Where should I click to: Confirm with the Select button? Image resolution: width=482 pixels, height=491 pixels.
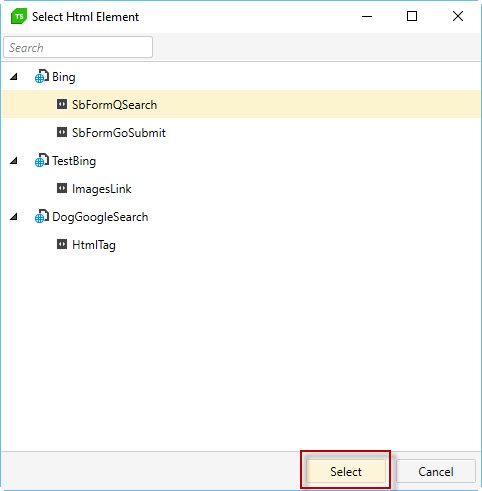click(x=346, y=471)
